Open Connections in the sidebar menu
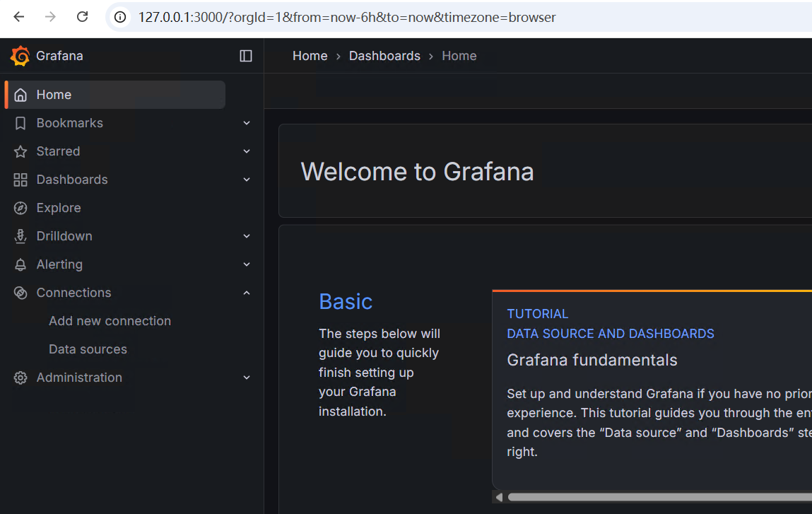 tap(73, 293)
